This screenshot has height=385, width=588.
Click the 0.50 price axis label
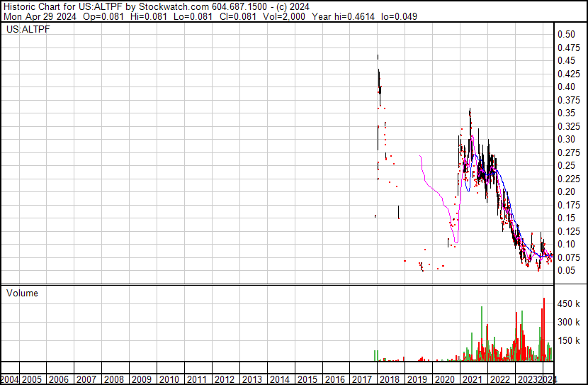coord(566,34)
